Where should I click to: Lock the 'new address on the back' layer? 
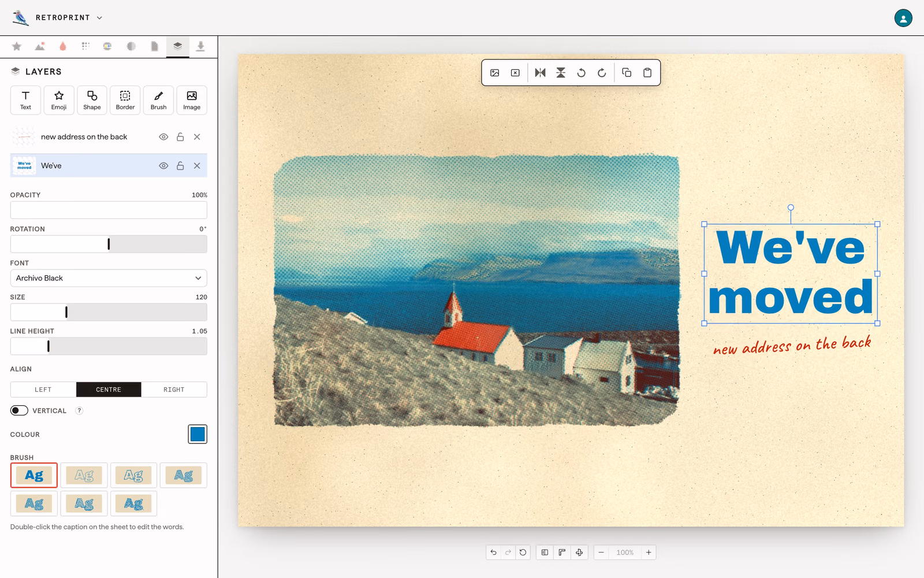click(180, 137)
